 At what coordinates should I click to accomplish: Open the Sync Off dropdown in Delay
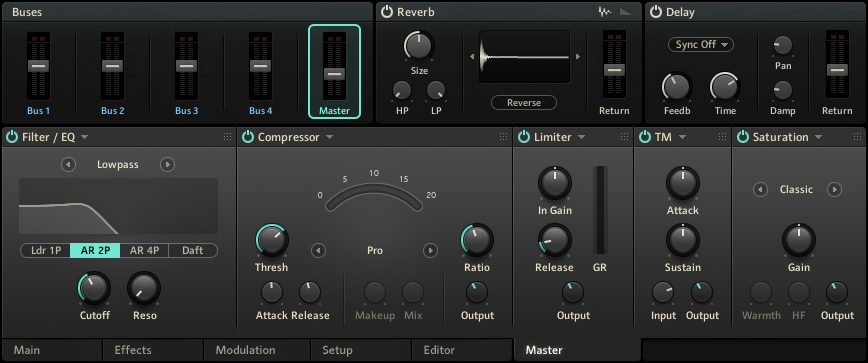tap(701, 45)
